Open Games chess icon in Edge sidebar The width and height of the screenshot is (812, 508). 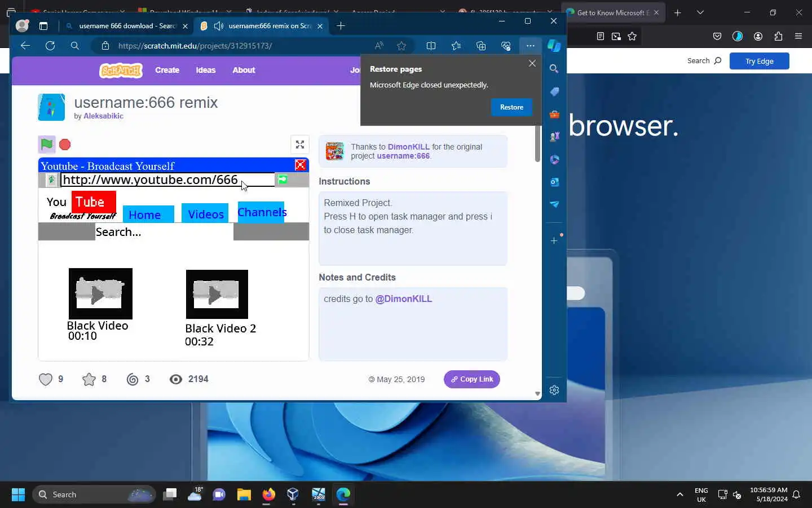point(554,137)
